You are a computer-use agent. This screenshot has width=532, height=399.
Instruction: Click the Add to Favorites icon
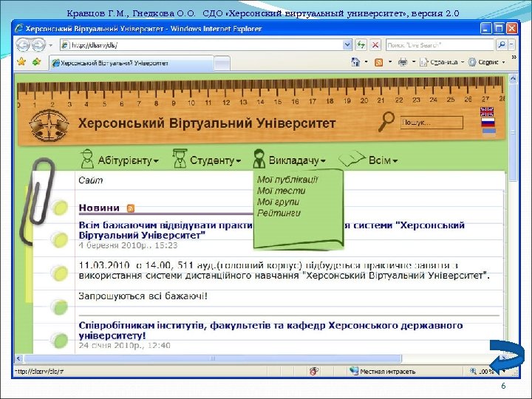tap(36, 62)
